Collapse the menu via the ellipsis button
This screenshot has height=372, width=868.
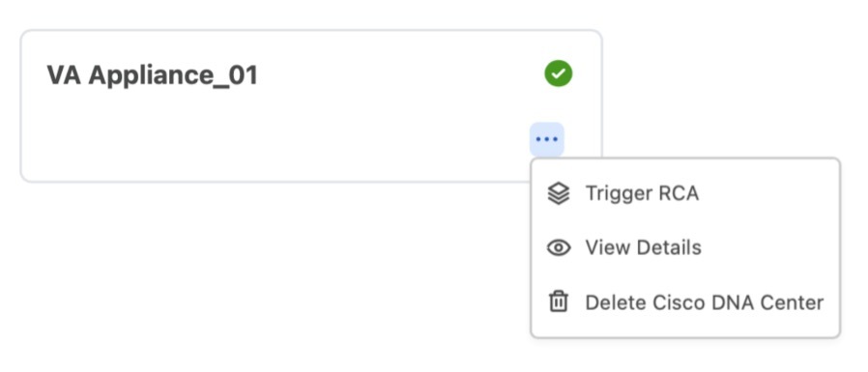tap(547, 139)
